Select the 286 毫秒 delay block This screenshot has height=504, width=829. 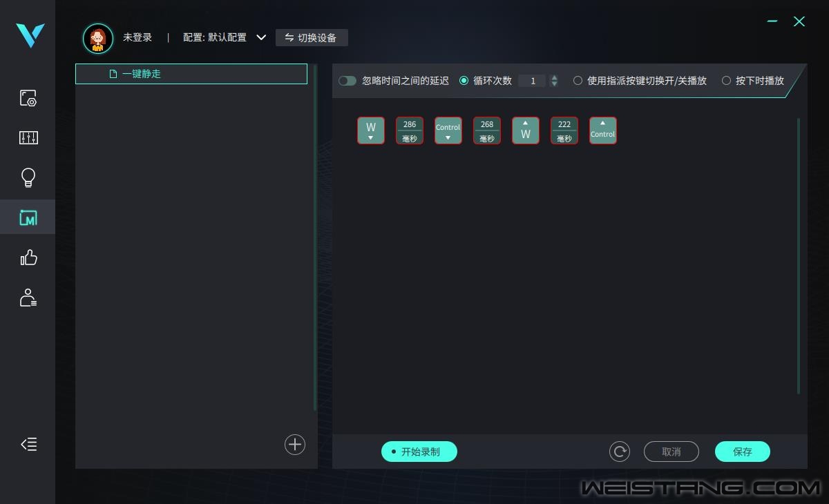click(x=410, y=130)
